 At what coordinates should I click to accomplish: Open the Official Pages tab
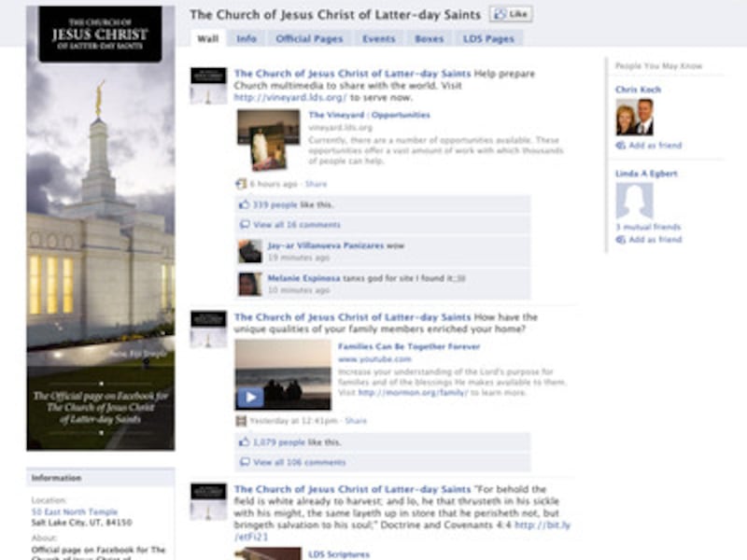pos(309,38)
